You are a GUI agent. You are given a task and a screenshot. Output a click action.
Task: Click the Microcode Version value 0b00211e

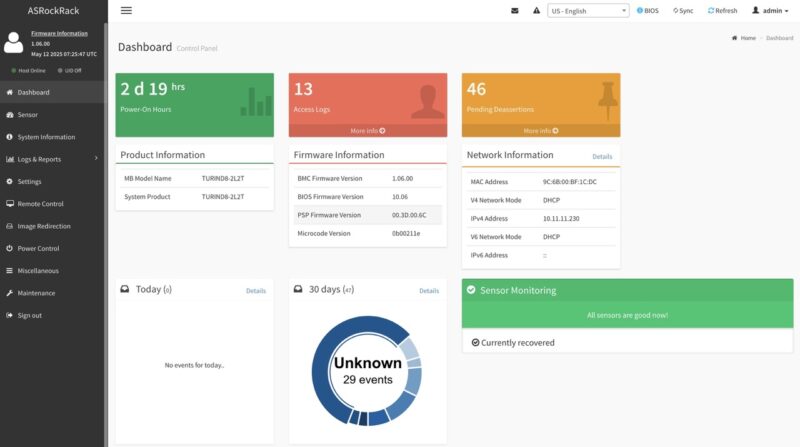click(406, 234)
